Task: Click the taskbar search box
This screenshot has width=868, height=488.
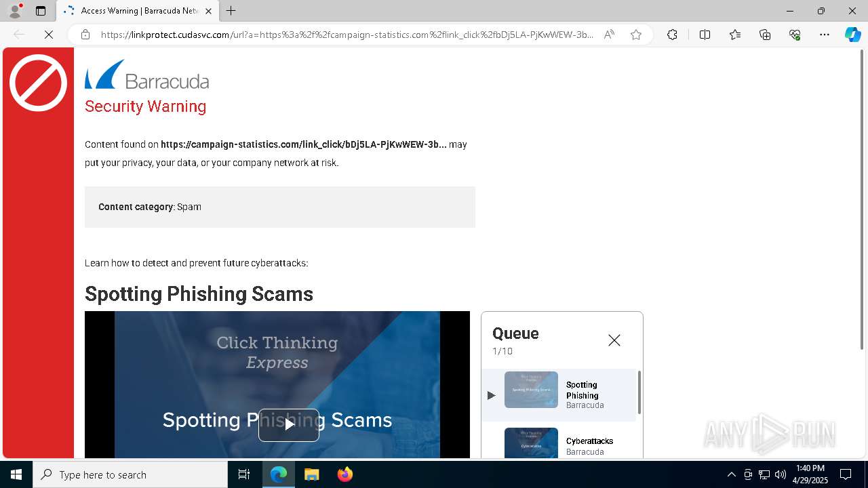Action: pyautogui.click(x=130, y=474)
